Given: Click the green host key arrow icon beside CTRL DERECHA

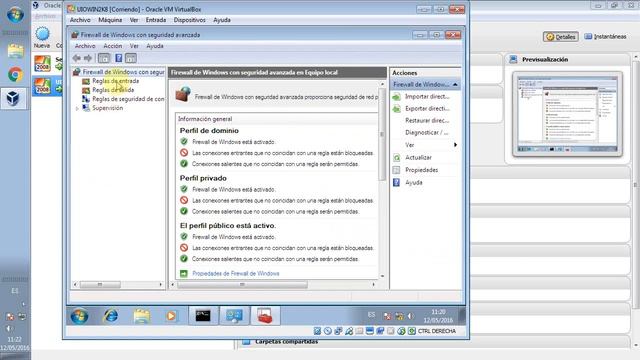Looking at the screenshot, I should (411, 331).
